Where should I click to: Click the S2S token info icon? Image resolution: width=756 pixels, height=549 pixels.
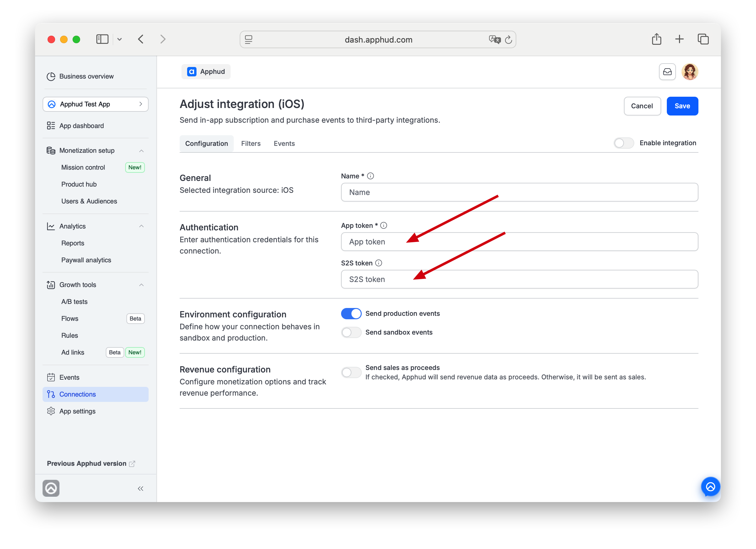coord(379,263)
